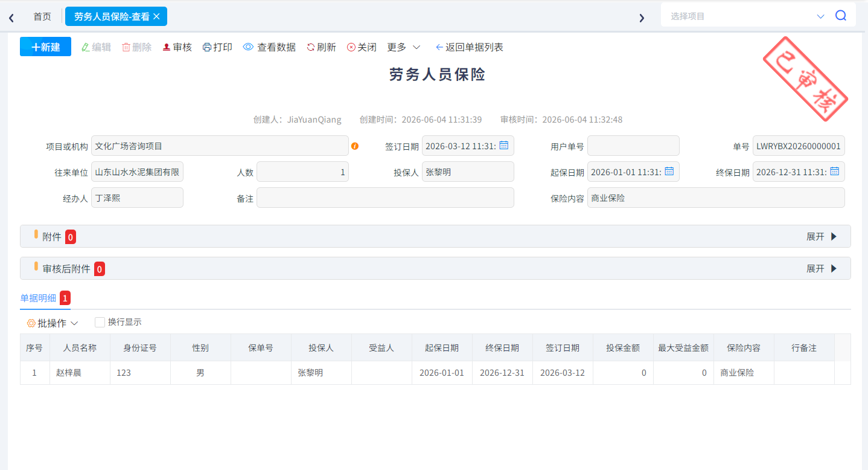Open the 更多 dropdown menu
Image resolution: width=868 pixels, height=470 pixels.
403,47
